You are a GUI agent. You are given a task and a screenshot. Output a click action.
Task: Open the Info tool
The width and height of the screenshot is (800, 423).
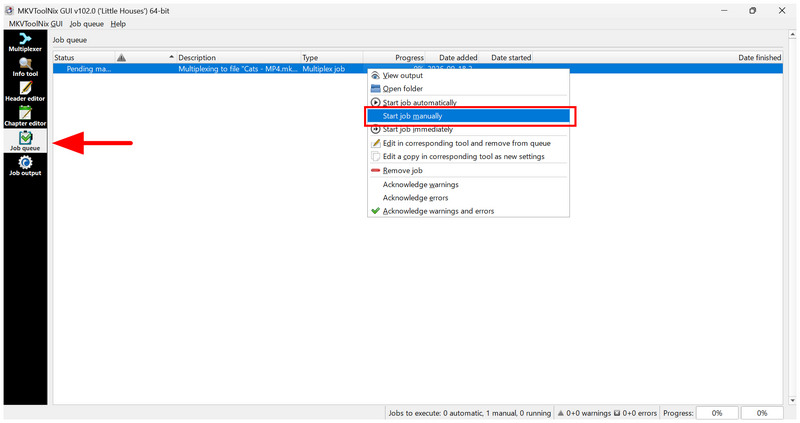pos(25,67)
